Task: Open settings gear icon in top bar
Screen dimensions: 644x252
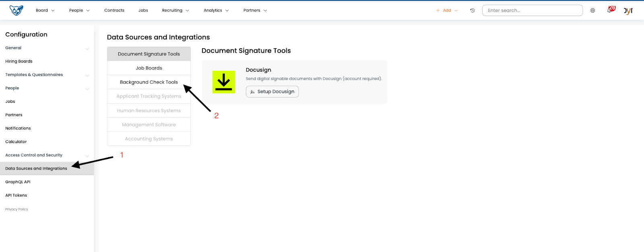Action: 592,10
